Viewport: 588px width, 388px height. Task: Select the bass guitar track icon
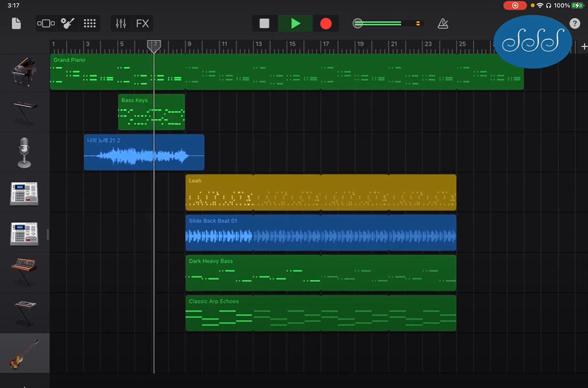point(24,354)
